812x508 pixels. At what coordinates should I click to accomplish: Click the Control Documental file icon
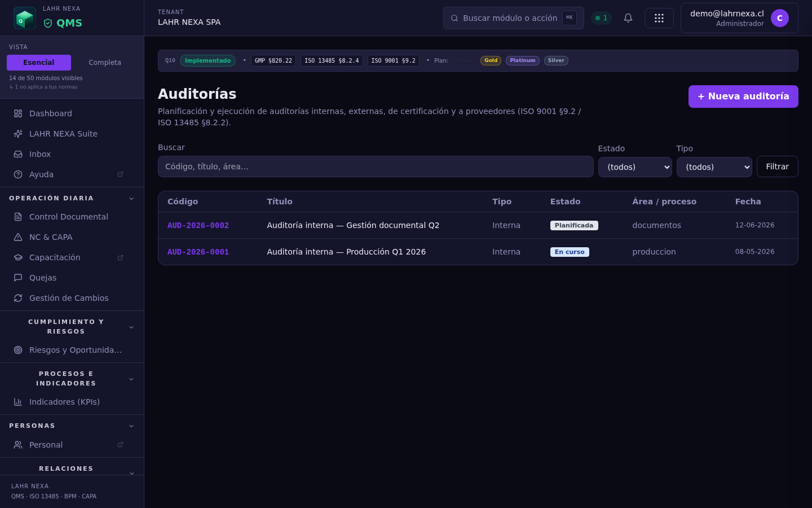18,217
